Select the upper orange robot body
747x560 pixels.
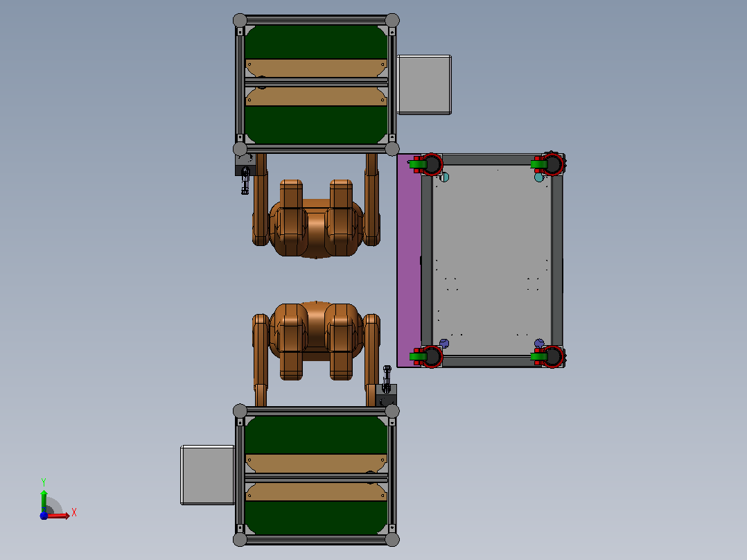[316, 219]
